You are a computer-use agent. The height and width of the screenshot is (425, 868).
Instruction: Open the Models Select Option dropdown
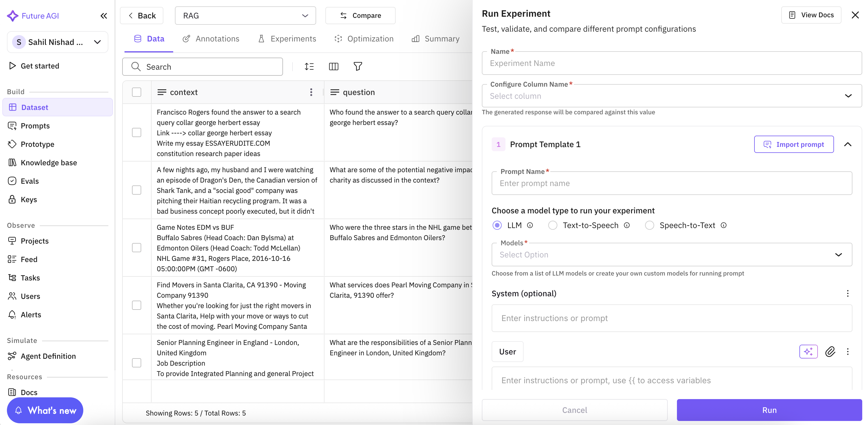[x=671, y=255]
